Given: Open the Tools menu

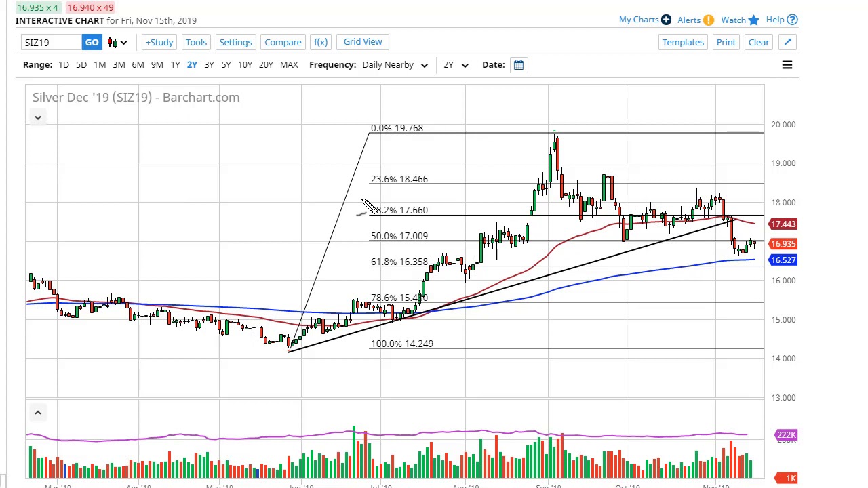Looking at the screenshot, I should (x=196, y=42).
